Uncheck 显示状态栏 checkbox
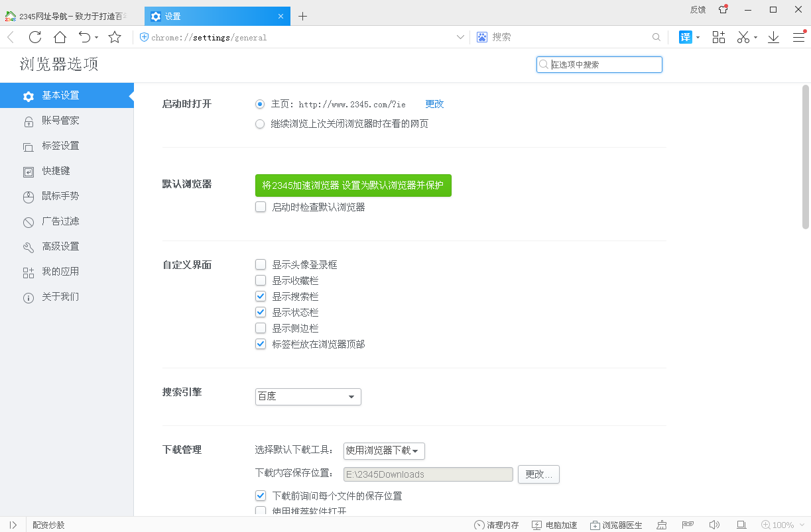Image resolution: width=811 pixels, height=532 pixels. (x=261, y=313)
